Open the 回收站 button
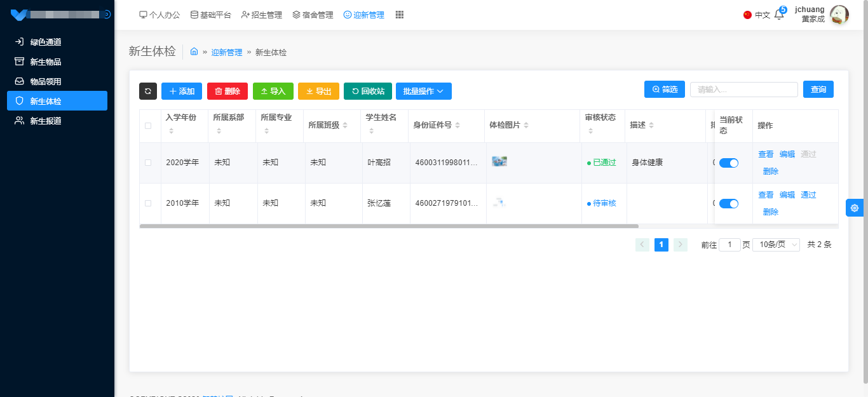Viewport: 868px width, 397px height. [368, 91]
